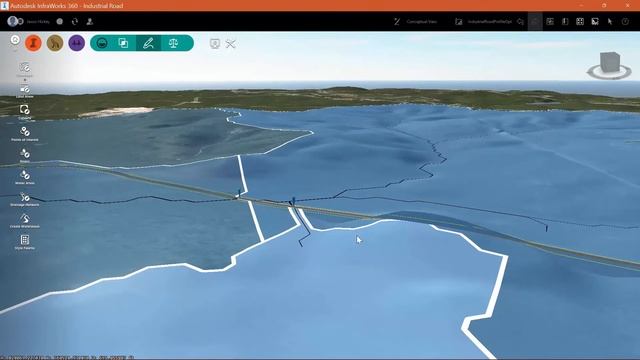Open the model explorer panel icon
Image resolution: width=640 pixels, height=360 pixels.
550,21
